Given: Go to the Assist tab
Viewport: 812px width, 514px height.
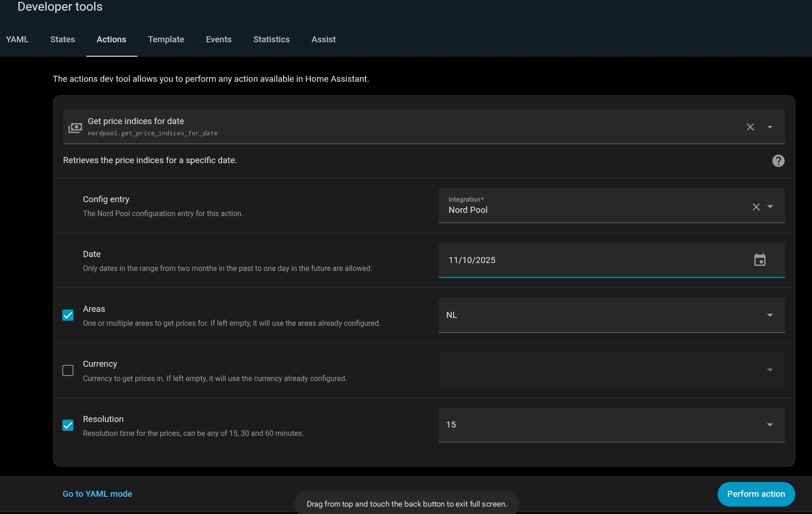Looking at the screenshot, I should click(323, 40).
